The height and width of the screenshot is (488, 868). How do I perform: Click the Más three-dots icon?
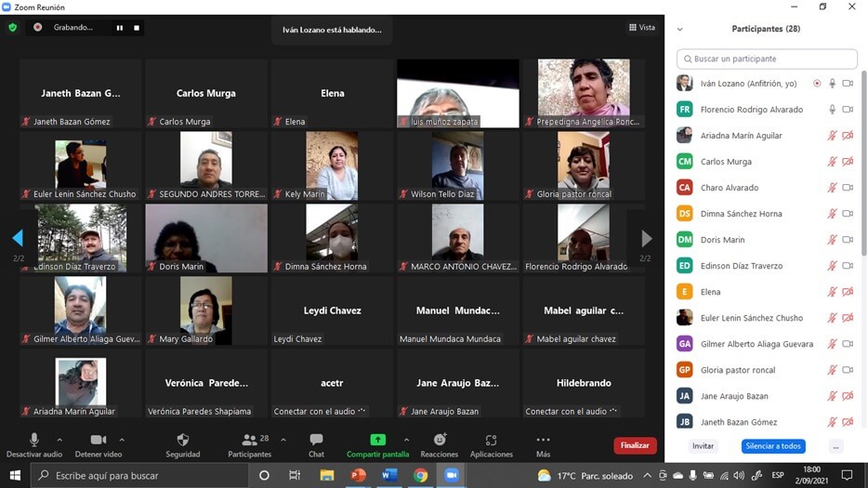[x=543, y=440]
